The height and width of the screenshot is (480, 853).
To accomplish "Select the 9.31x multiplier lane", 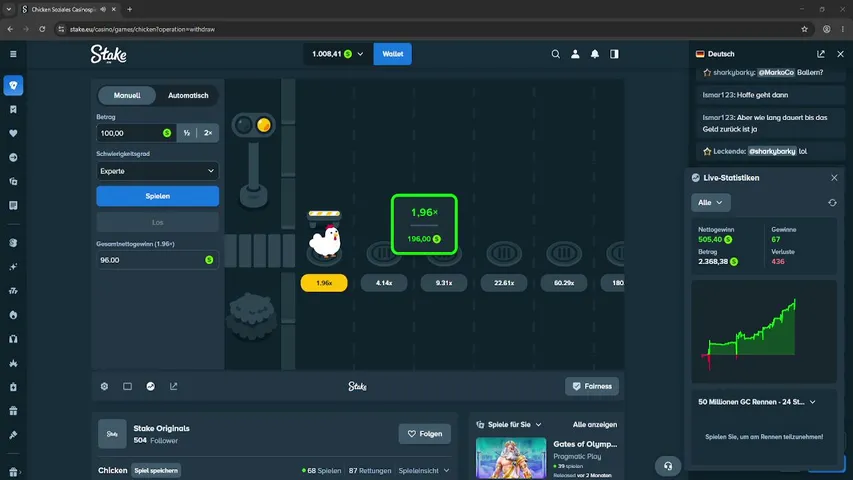I will [443, 283].
